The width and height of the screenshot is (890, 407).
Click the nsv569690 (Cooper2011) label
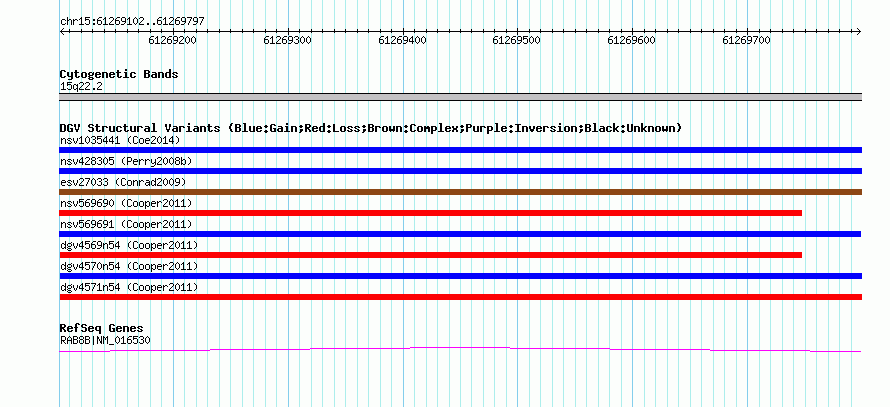coord(126,203)
